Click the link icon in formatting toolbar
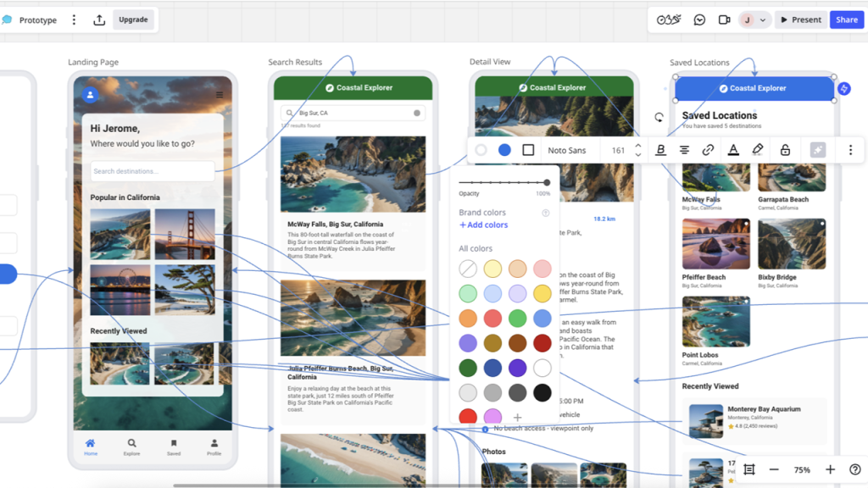The image size is (868, 488). point(708,150)
